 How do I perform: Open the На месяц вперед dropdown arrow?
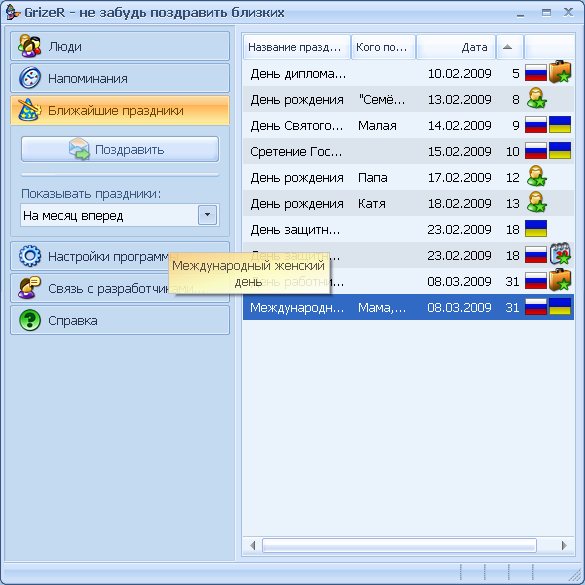tap(207, 215)
